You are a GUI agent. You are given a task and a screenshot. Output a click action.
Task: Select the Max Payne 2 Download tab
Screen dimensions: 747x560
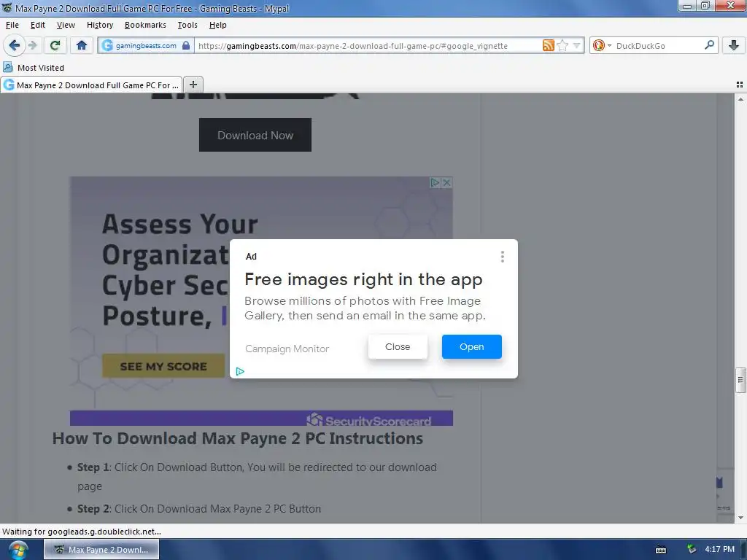(x=91, y=85)
